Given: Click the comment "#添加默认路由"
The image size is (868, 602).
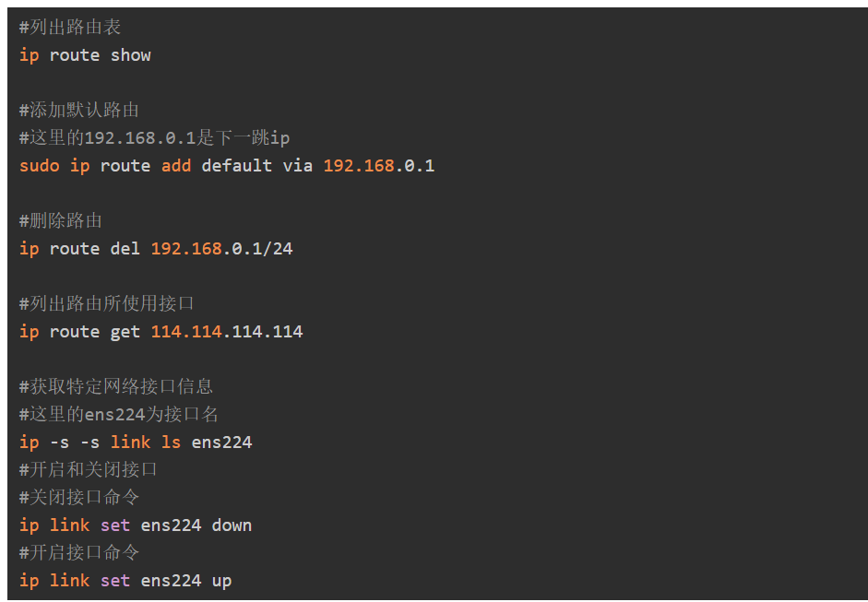Looking at the screenshot, I should [79, 111].
